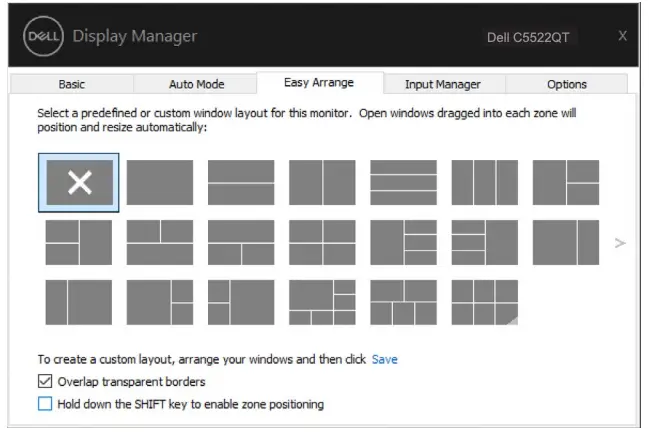Show next page of layouts arrow
Screen dimensions: 649x432
[619, 243]
